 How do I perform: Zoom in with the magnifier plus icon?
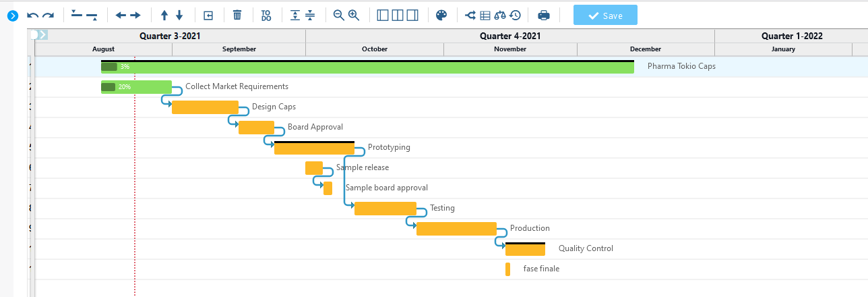click(354, 15)
